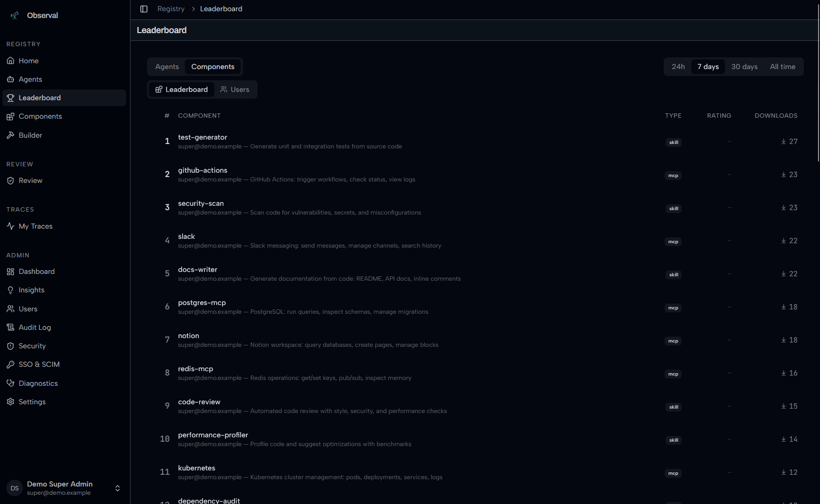This screenshot has width=820, height=504.
Task: Click the mcp badge for slack
Action: 673,242
